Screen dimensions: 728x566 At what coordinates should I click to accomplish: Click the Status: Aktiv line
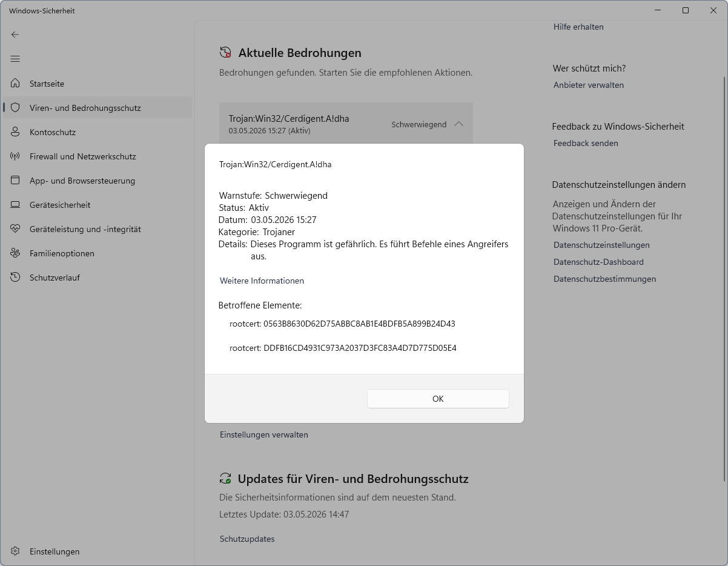click(x=243, y=207)
